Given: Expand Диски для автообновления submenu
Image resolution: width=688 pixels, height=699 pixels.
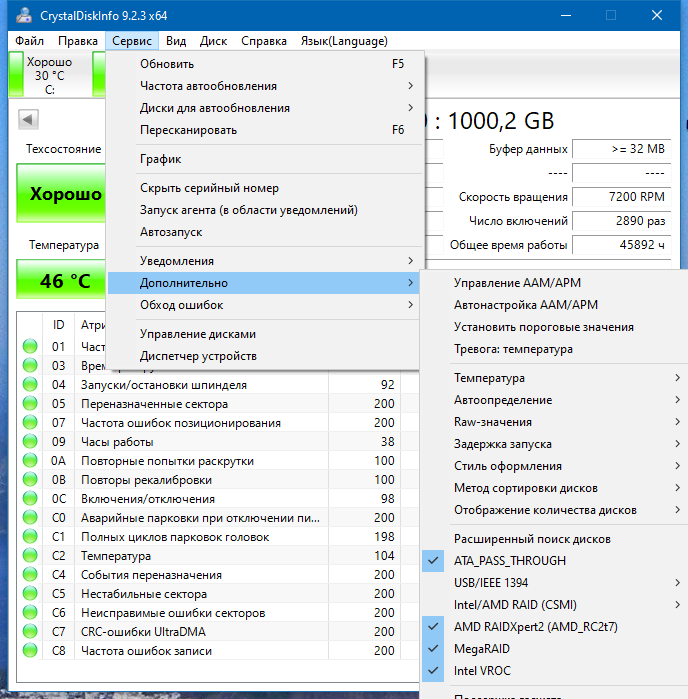Looking at the screenshot, I should tap(263, 108).
